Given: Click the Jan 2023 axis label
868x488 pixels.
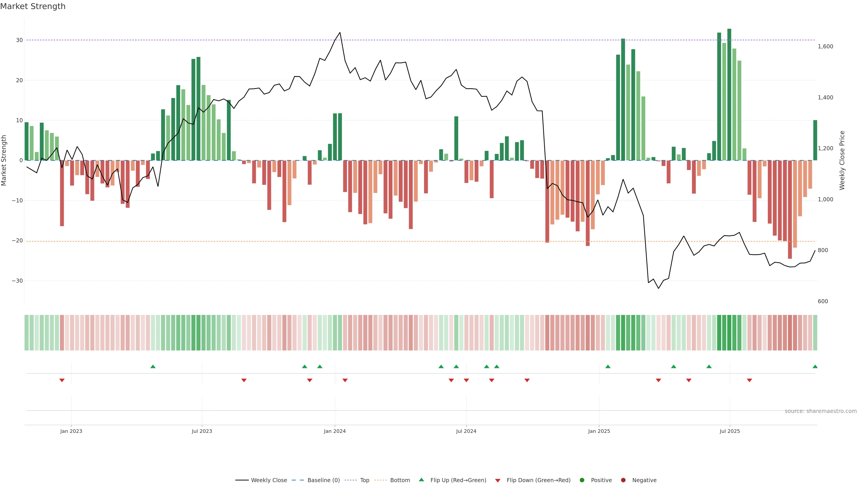Looking at the screenshot, I should click(71, 431).
